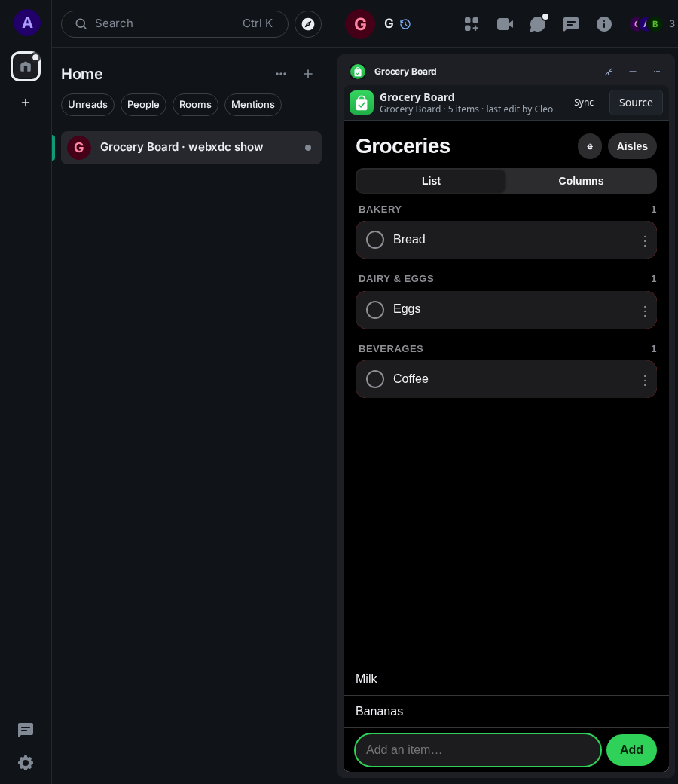The image size is (678, 784).
Task: Open the Bread item options menu
Action: click(645, 241)
